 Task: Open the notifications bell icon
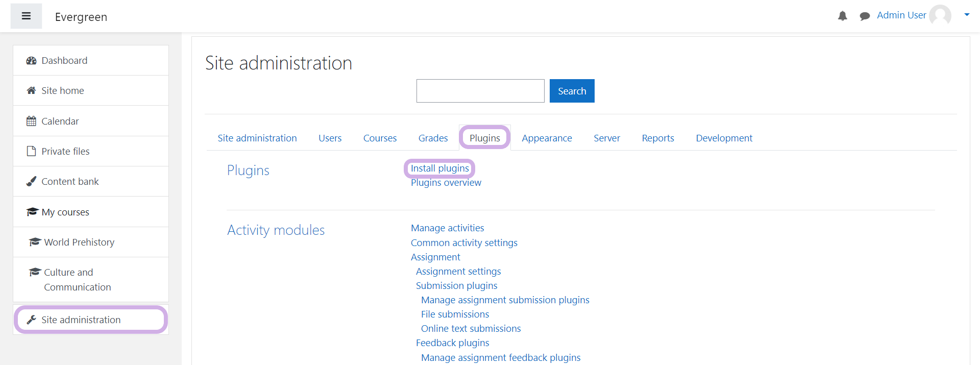coord(842,16)
